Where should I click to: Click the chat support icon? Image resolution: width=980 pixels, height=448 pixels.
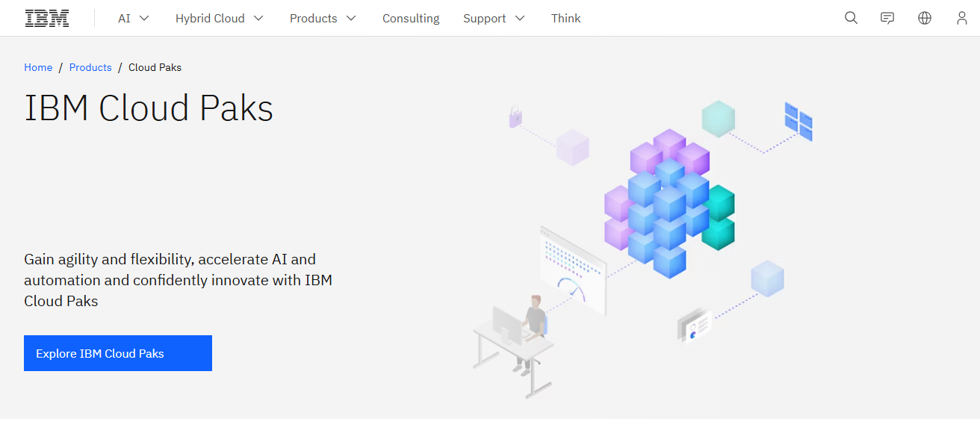click(887, 17)
